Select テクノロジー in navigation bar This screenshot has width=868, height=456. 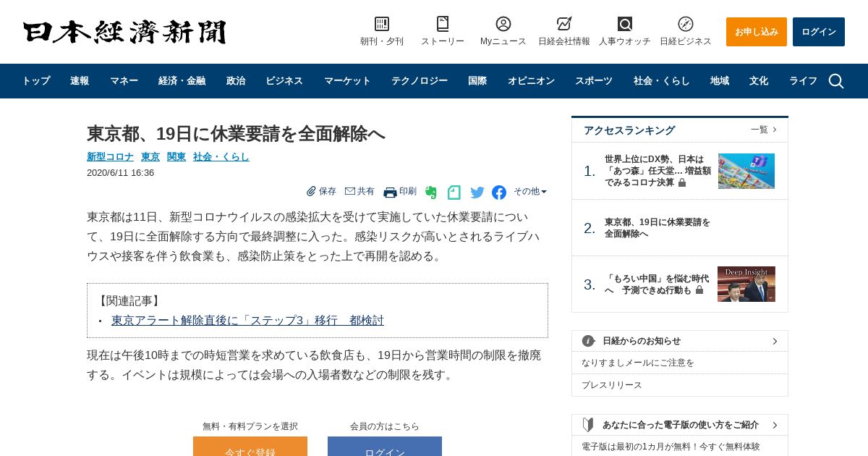tap(420, 81)
